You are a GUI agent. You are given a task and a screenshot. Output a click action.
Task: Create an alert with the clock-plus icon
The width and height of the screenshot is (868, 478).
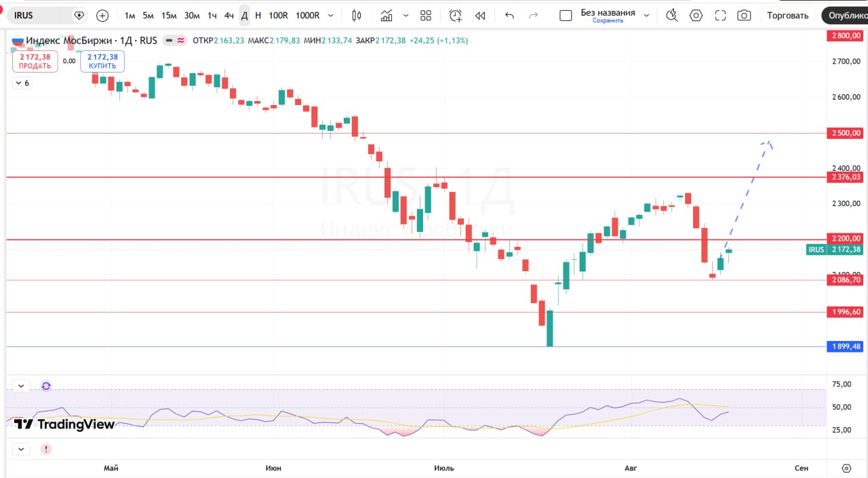[456, 15]
